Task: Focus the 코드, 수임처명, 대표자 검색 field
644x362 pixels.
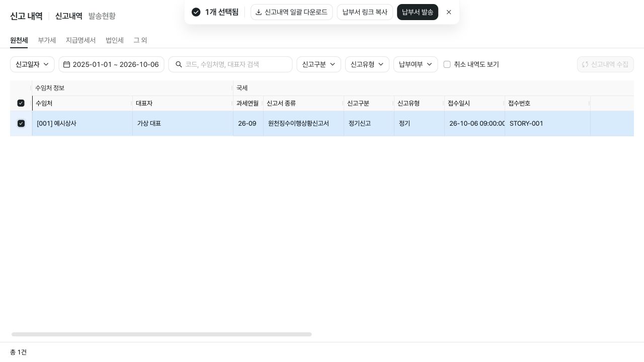Action: [x=230, y=64]
